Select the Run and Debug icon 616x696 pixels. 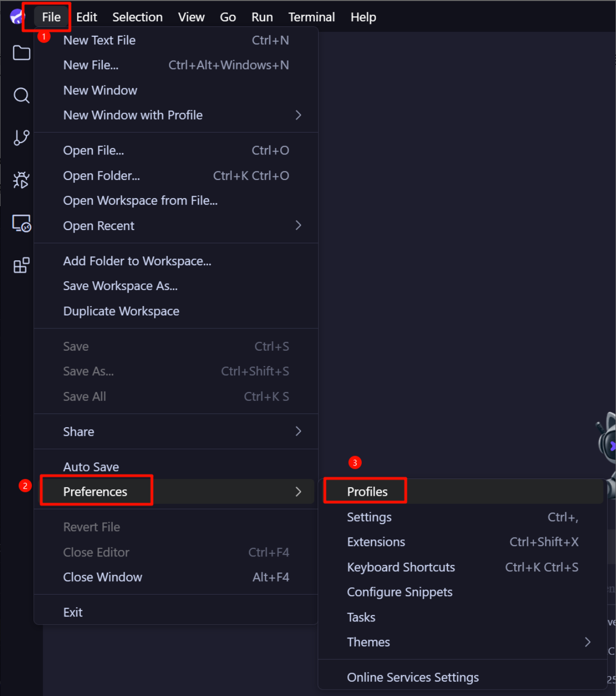tap(21, 180)
